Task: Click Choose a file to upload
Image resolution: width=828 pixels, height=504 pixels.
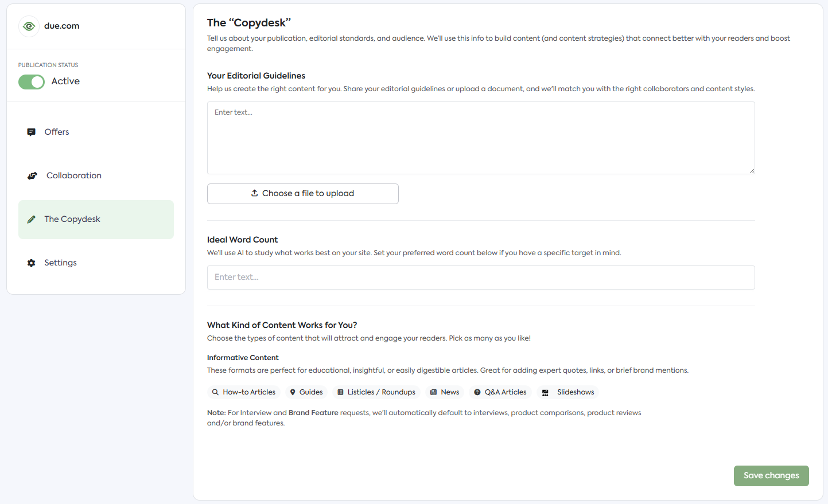Action: click(303, 194)
